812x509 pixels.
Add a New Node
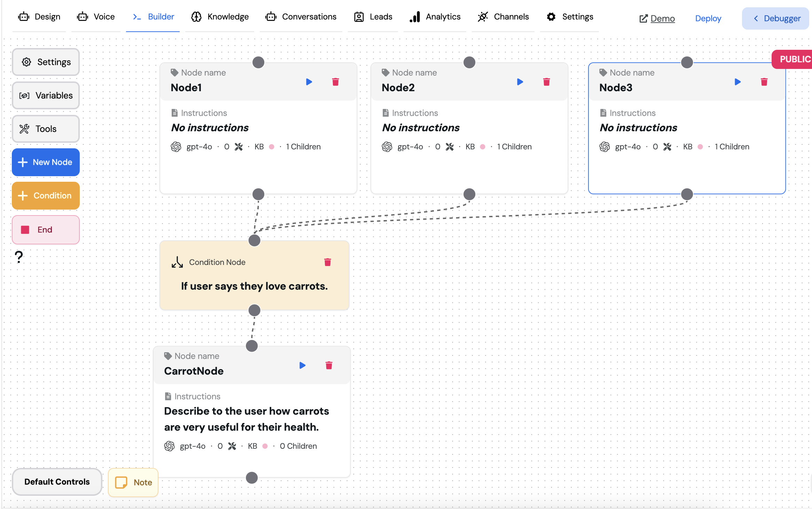point(46,162)
